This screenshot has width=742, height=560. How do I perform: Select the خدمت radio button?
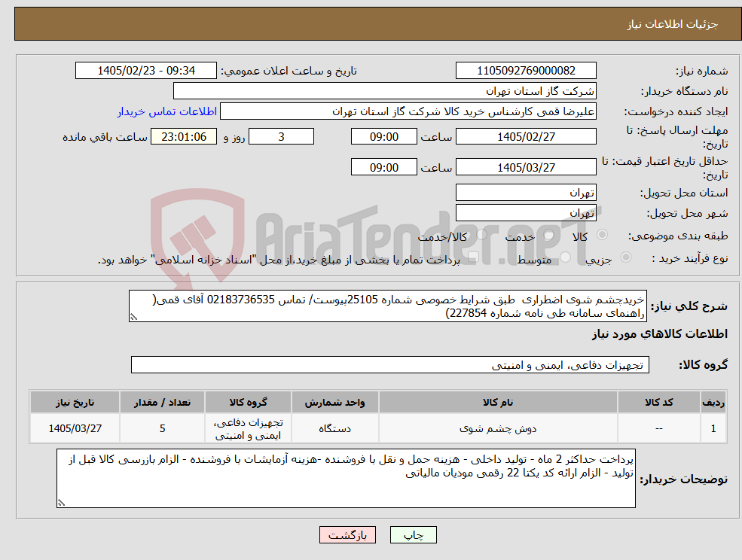[549, 235]
